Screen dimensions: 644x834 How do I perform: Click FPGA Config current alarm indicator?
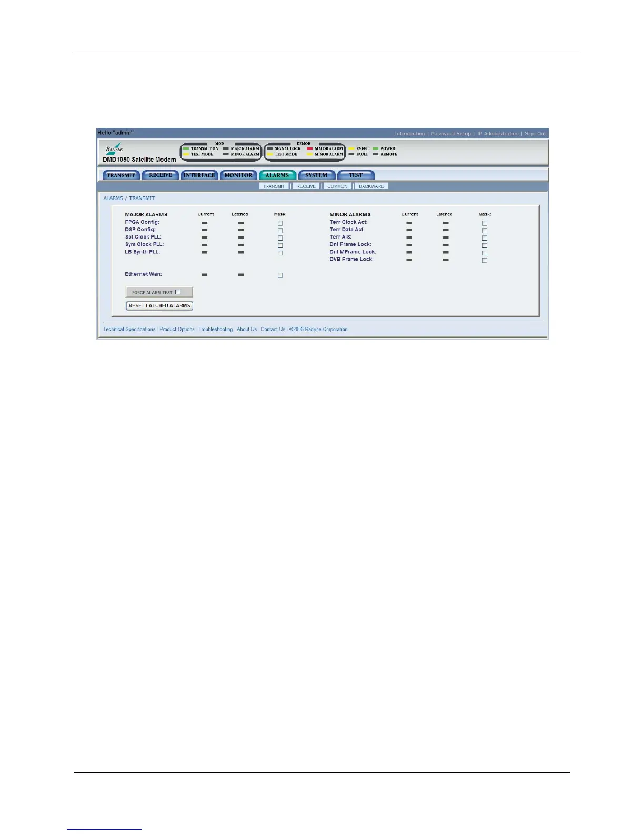[x=204, y=223]
